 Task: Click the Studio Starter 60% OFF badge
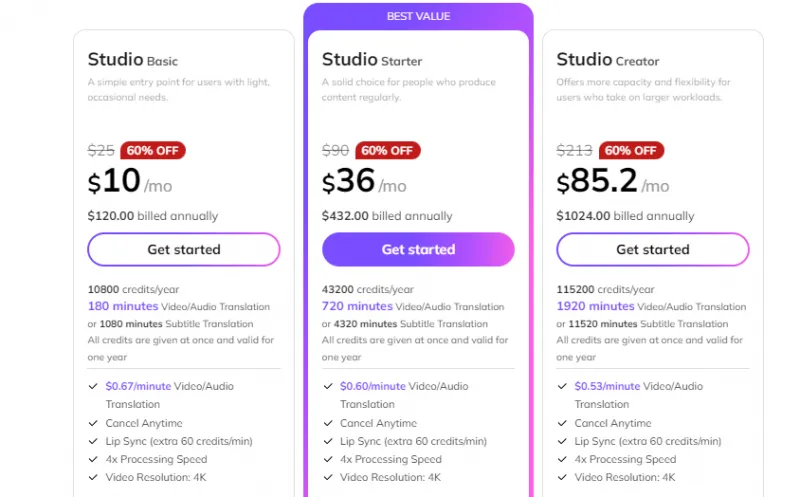pyautogui.click(x=387, y=151)
